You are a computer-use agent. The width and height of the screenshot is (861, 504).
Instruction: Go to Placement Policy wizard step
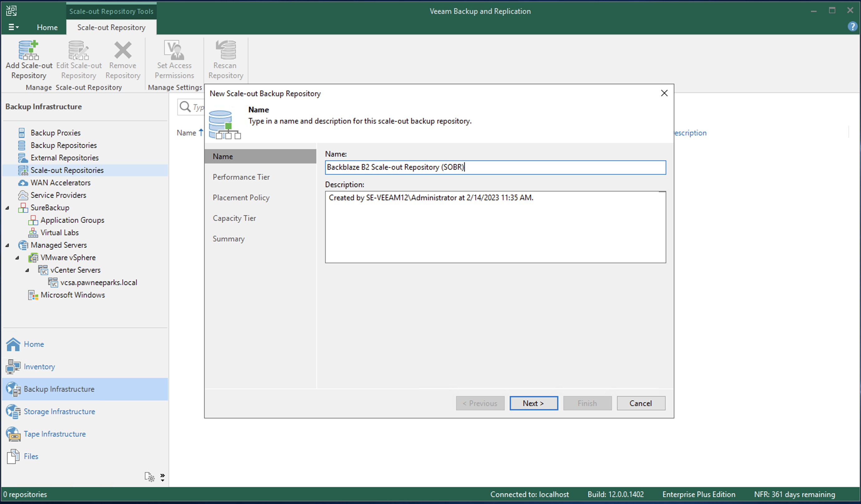point(241,197)
